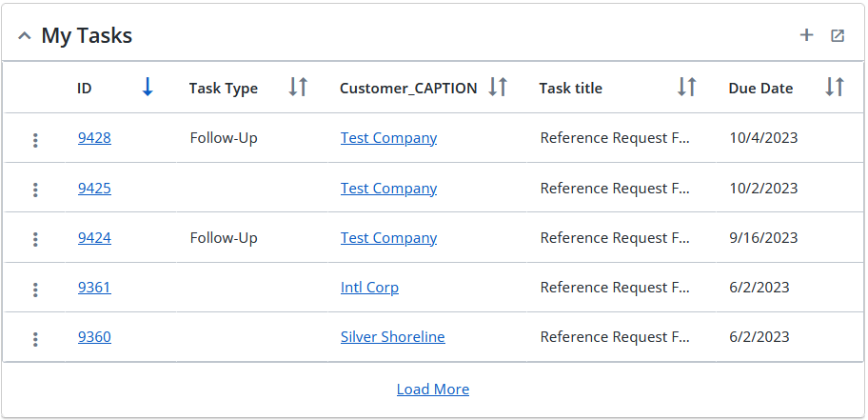Open task ID 9361 link

tap(94, 287)
